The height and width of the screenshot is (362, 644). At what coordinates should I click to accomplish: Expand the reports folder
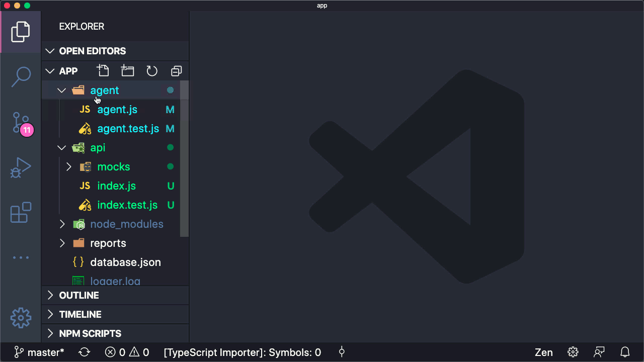tap(62, 243)
